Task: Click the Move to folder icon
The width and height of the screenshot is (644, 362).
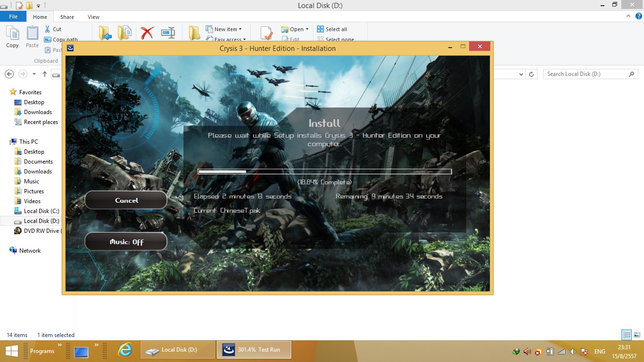Action: [105, 33]
